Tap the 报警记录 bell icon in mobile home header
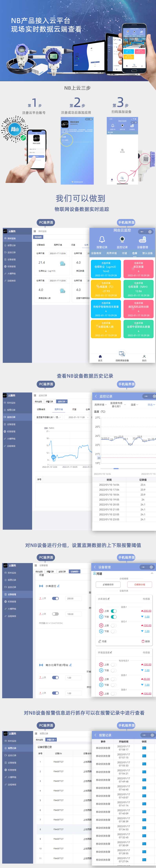 pos(102,239)
